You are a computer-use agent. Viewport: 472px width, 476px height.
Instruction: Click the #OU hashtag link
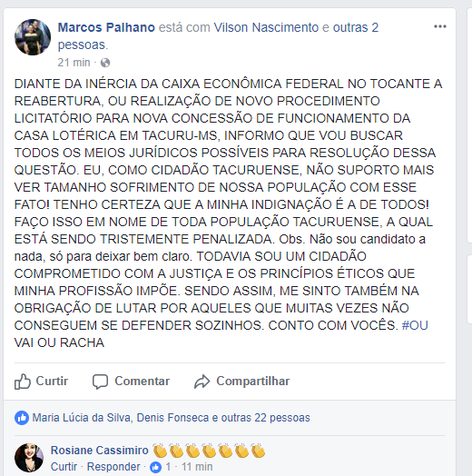415,325
